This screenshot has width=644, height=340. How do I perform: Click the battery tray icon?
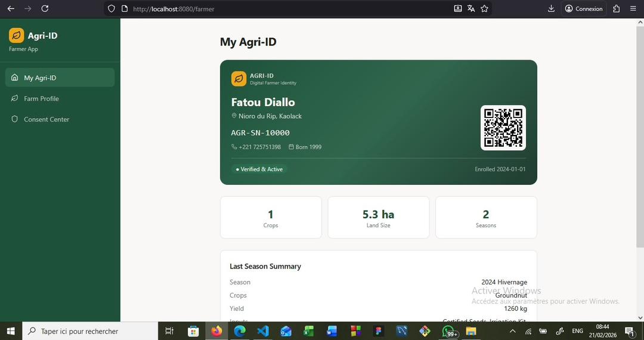[543, 331]
